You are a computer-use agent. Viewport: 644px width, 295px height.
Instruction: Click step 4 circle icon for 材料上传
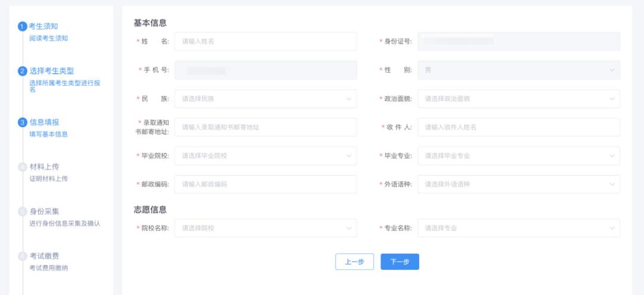(22, 167)
